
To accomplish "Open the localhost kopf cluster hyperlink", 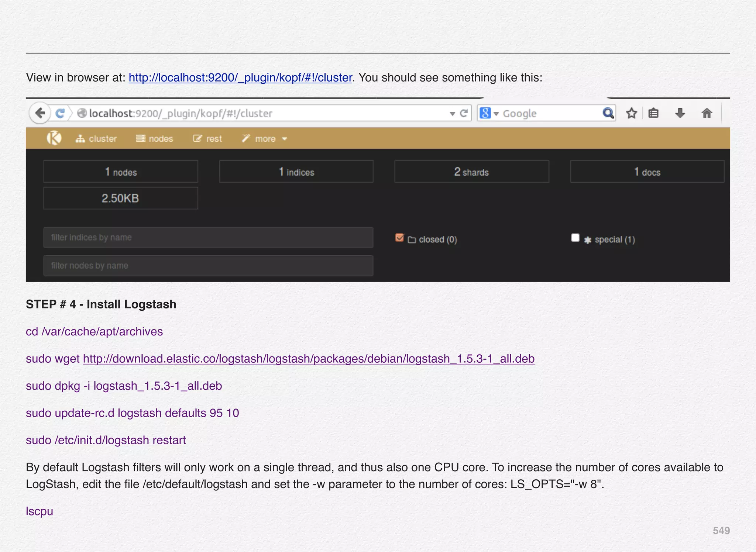I will coord(240,77).
